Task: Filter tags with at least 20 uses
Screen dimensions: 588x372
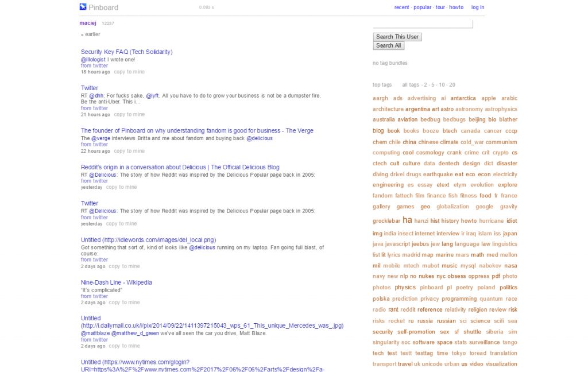Action: coord(452,85)
